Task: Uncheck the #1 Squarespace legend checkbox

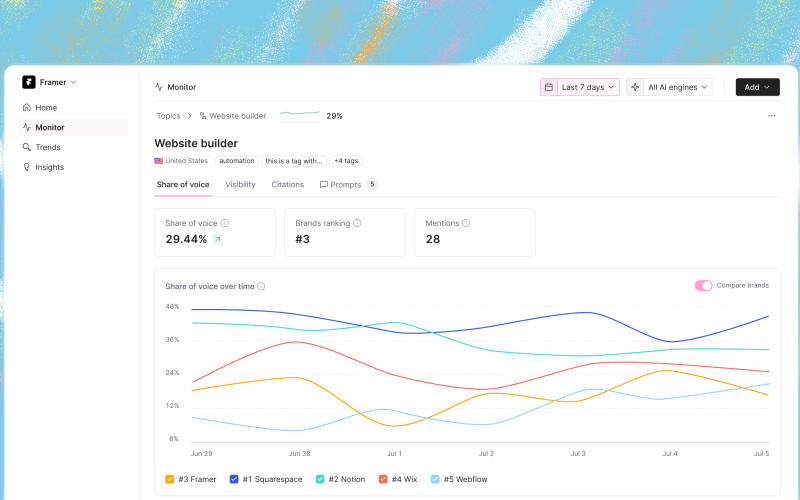Action: pos(234,479)
